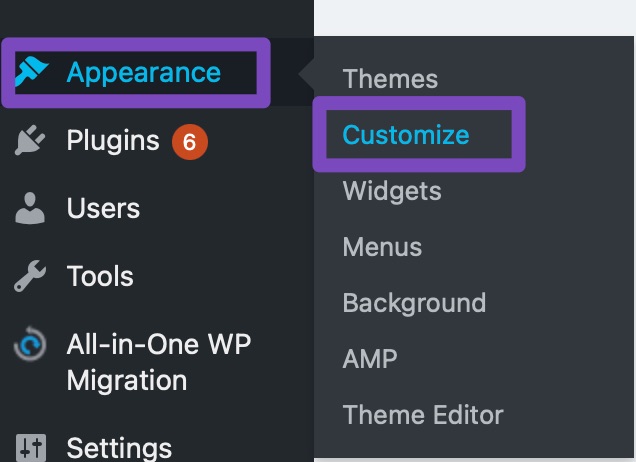Click the Plugins update count badge

pyautogui.click(x=189, y=142)
